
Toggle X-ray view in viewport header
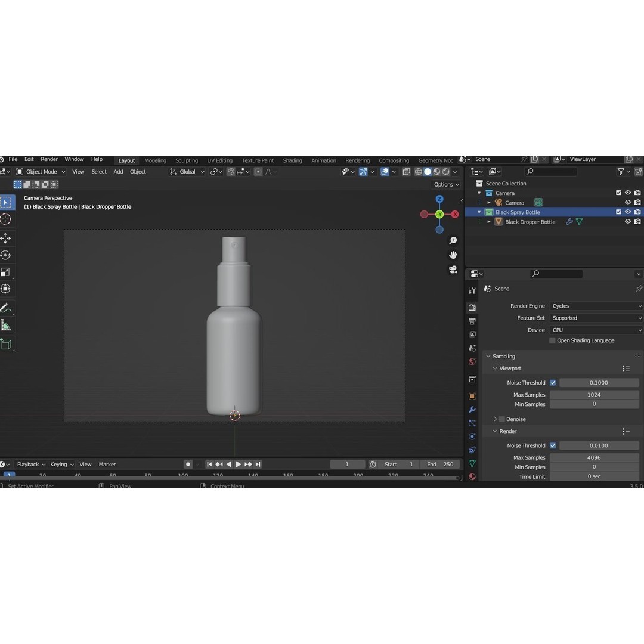tap(406, 172)
